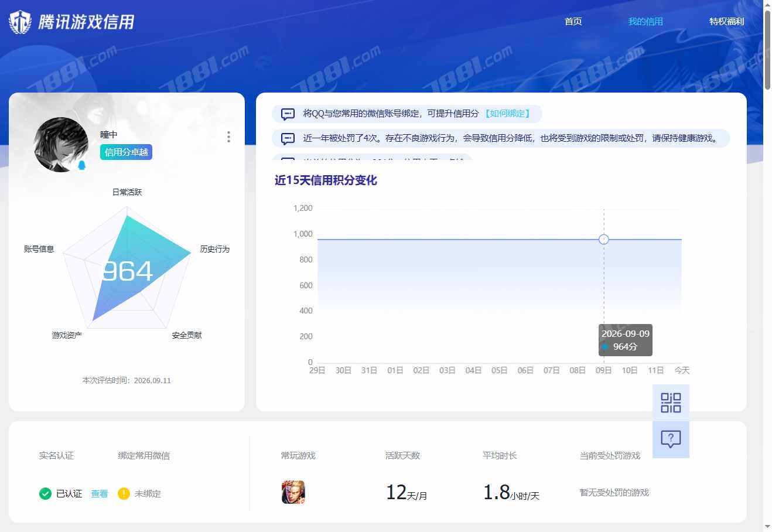
Task: Click the username 瞳中
Action: point(109,135)
